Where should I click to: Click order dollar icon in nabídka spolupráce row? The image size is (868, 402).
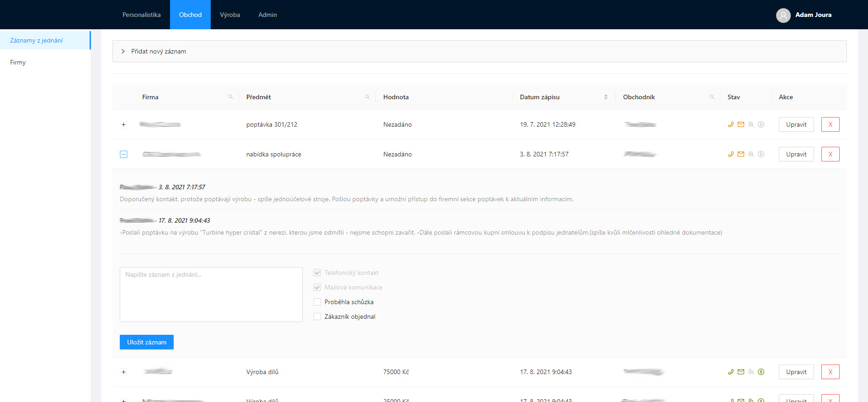[x=761, y=154]
